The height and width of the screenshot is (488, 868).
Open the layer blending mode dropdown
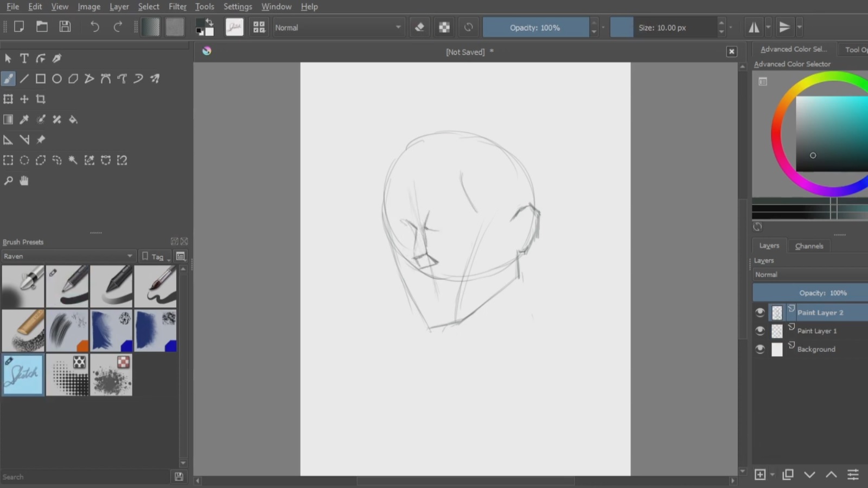pyautogui.click(x=810, y=275)
